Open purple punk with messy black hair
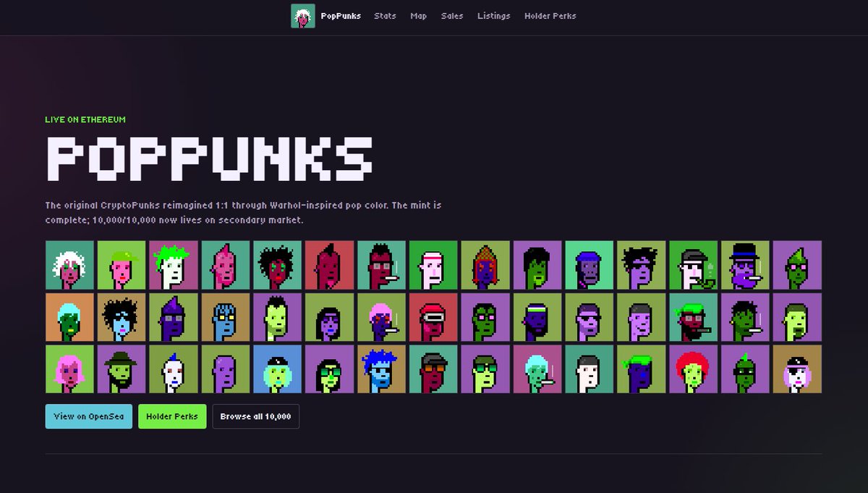 click(x=642, y=265)
